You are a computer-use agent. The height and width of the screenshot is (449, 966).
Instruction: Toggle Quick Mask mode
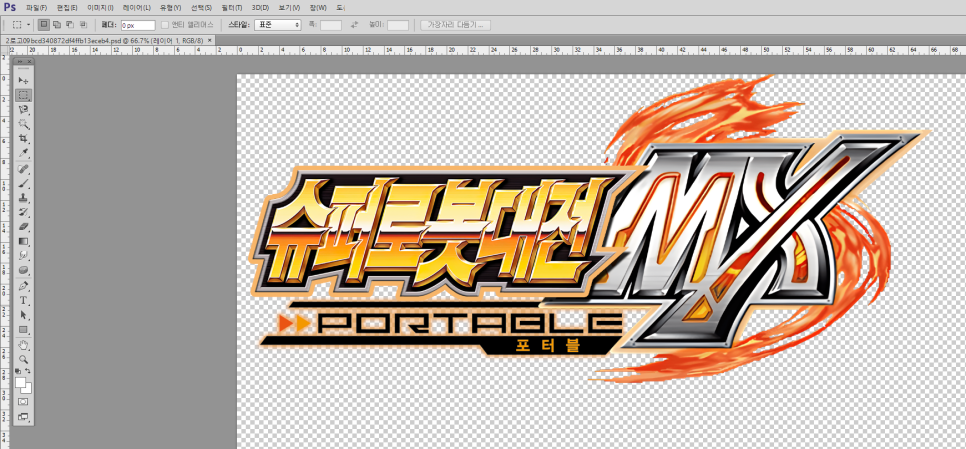tap(23, 401)
